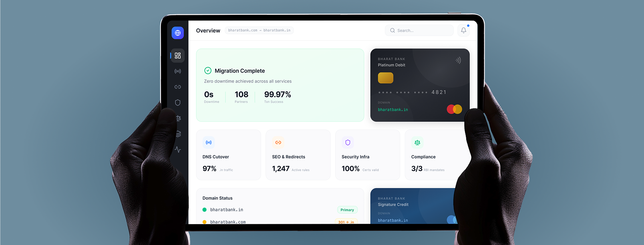Open the Security Infra card
644x245 pixels.
[x=367, y=155]
